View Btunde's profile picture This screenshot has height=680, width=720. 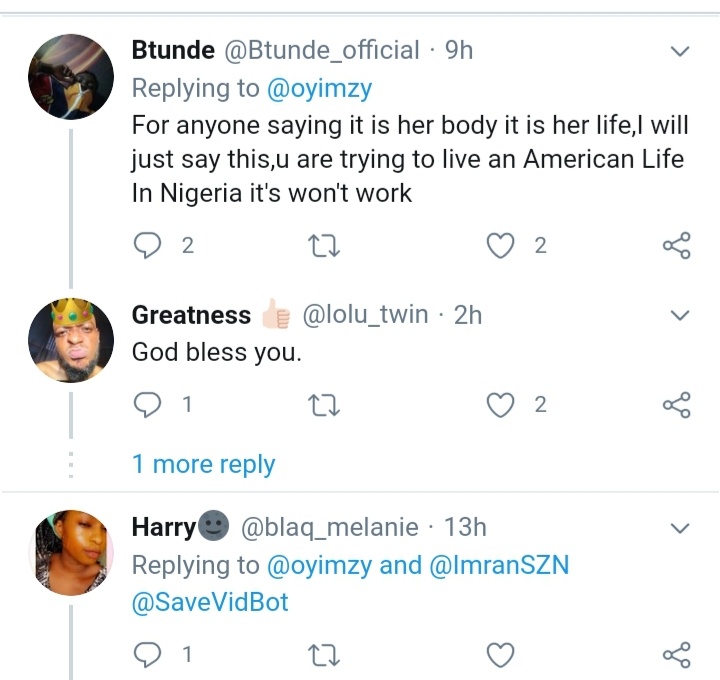(70, 78)
